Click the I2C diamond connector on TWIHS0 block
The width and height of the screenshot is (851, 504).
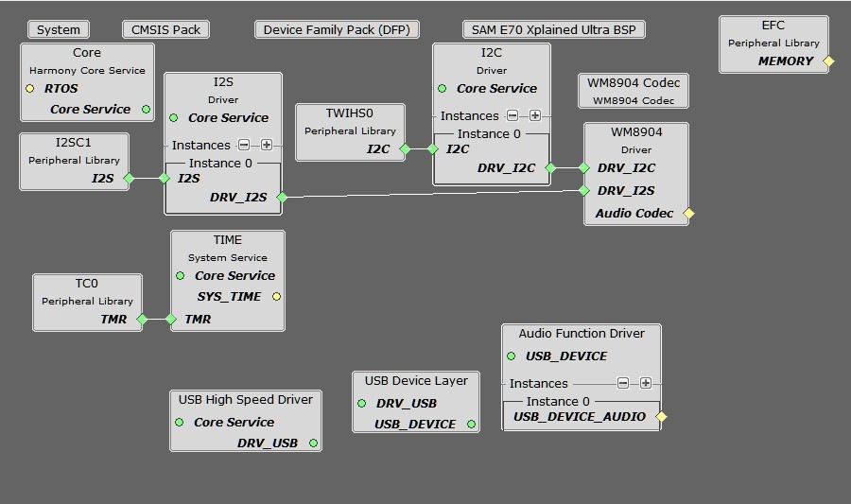[x=405, y=148]
